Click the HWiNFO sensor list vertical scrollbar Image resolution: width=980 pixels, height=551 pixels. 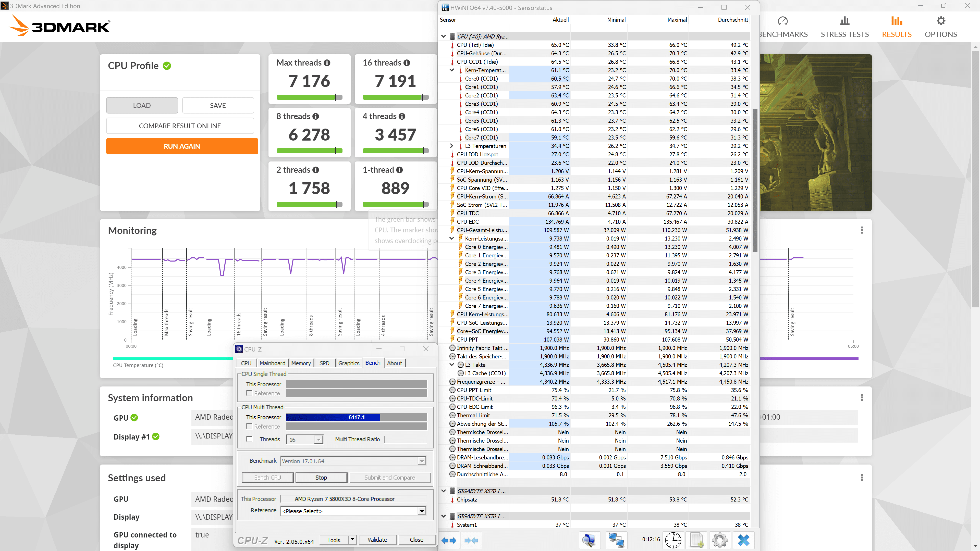pos(755,181)
